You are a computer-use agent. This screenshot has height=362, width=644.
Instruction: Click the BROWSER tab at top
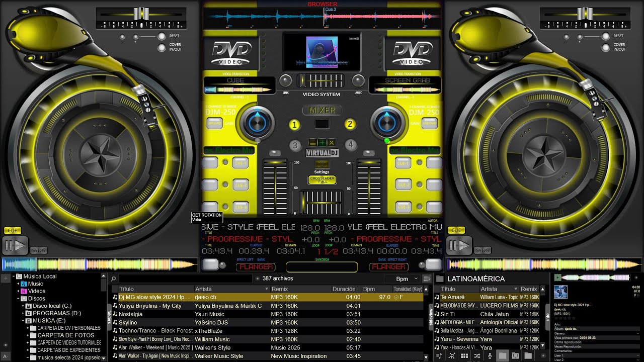323,4
